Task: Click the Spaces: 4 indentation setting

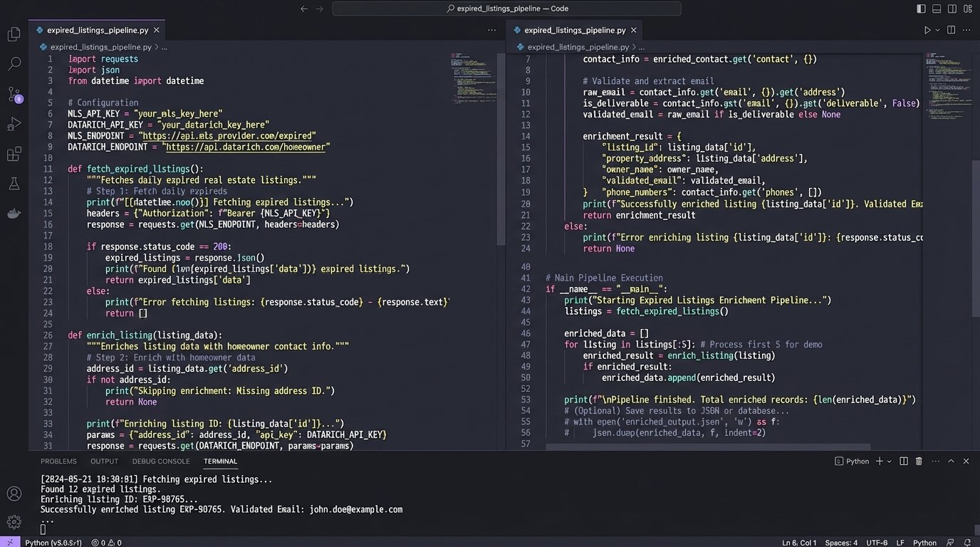Action: point(841,543)
